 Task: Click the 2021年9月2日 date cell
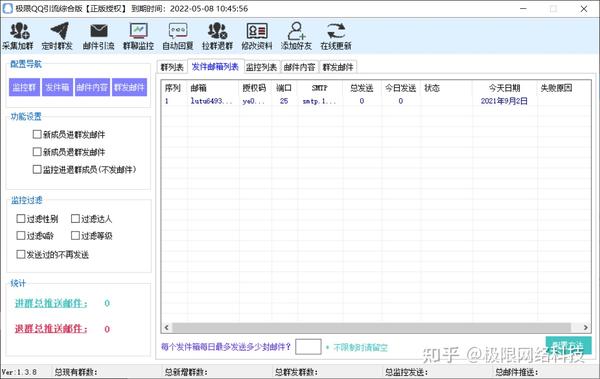tap(504, 101)
